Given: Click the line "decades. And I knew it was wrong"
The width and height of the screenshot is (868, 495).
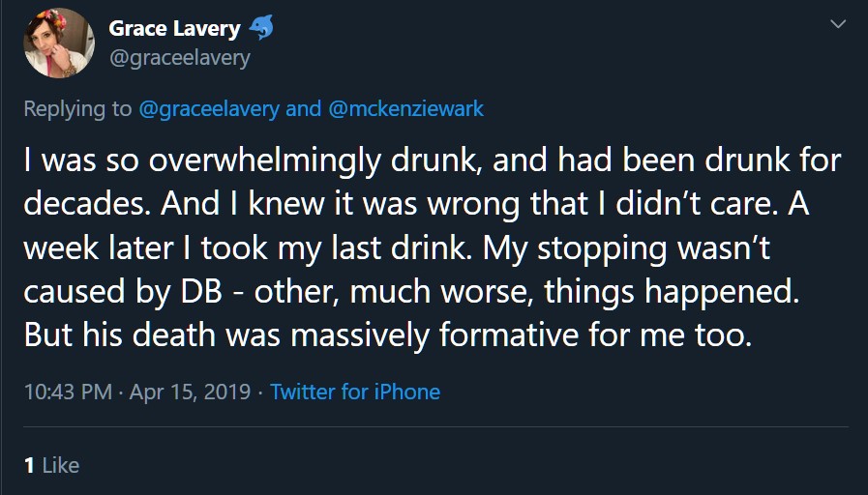Looking at the screenshot, I should click(x=416, y=204).
